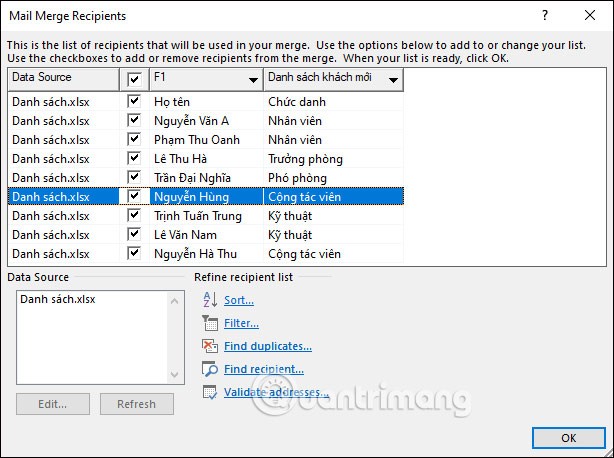Click the Find recipient magnifier icon
The height and width of the screenshot is (458, 614).
click(x=209, y=369)
